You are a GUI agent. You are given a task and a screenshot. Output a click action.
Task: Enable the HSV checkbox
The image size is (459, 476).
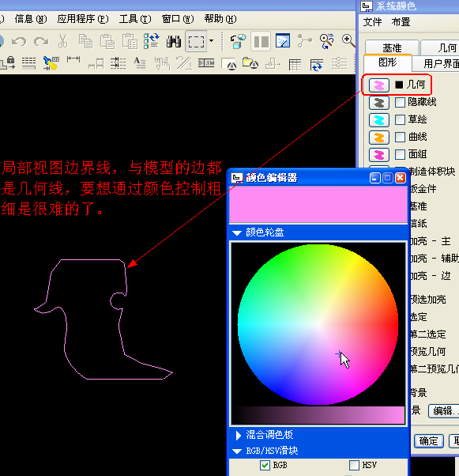coord(354,465)
